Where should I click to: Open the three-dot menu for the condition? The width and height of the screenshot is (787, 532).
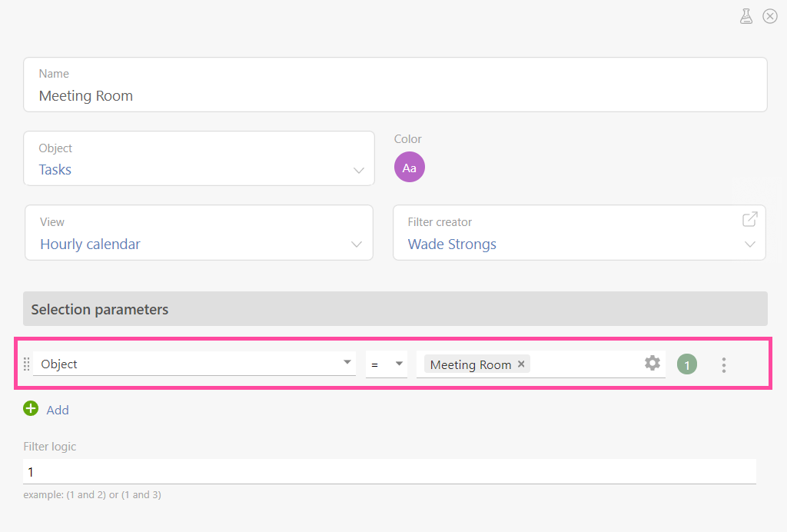[x=723, y=365]
